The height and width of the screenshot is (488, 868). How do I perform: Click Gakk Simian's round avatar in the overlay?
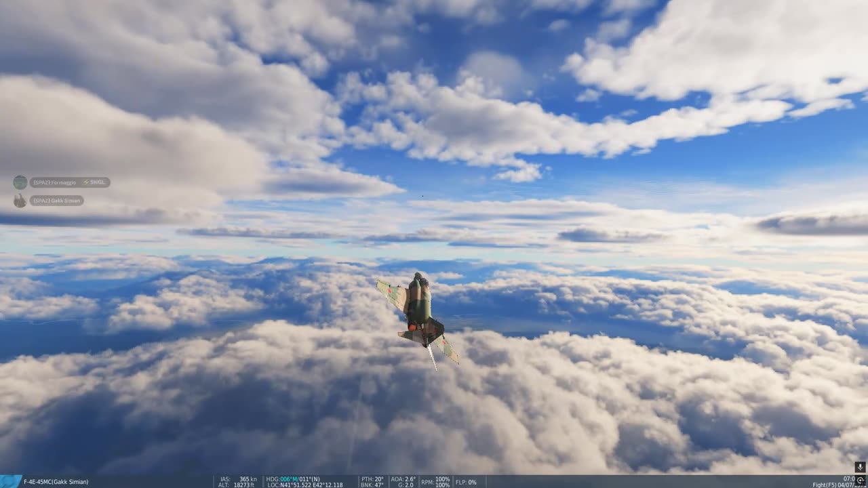[x=20, y=201]
